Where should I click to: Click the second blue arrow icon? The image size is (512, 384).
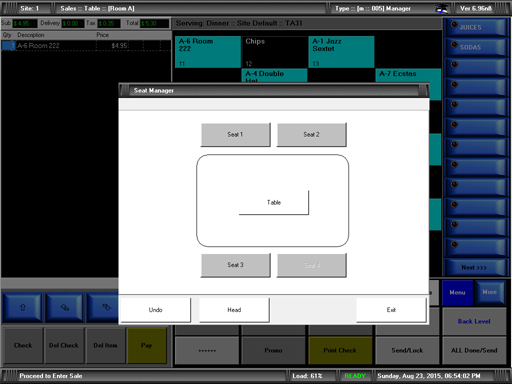[x=64, y=307]
